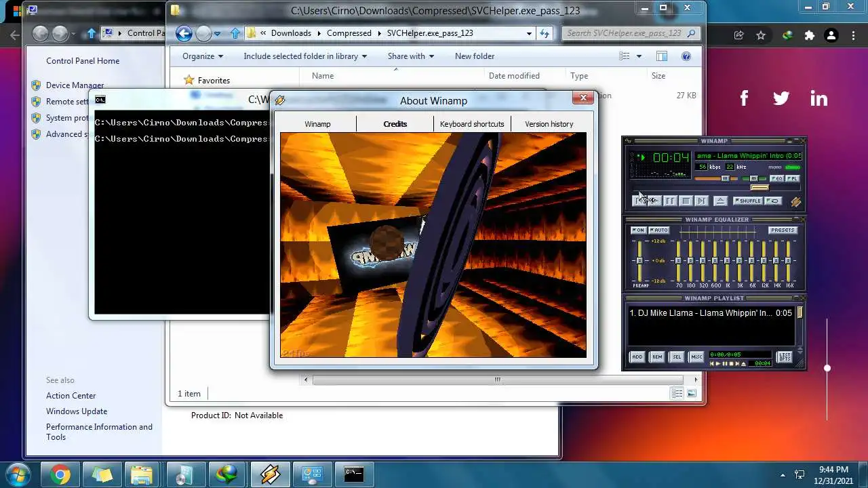Viewport: 868px width, 488px height.
Task: Toggle repeat mode in Winamp
Action: [x=773, y=201]
